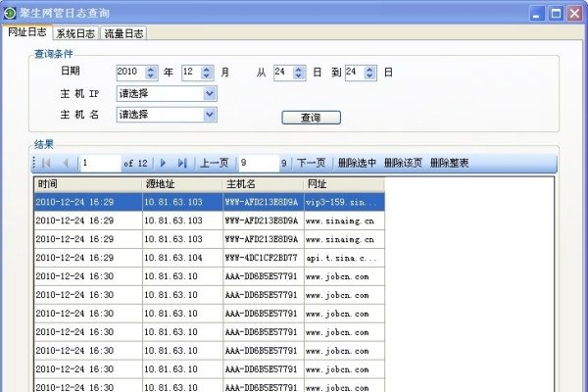The height and width of the screenshot is (392, 588).
Task: Click the 时间 column header
Action: (x=88, y=184)
